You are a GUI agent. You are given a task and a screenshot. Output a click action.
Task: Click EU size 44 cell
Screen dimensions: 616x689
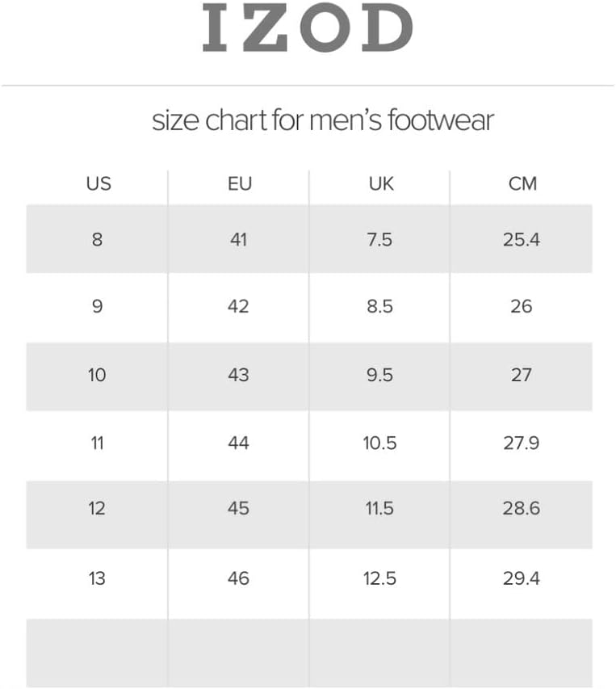pos(238,443)
